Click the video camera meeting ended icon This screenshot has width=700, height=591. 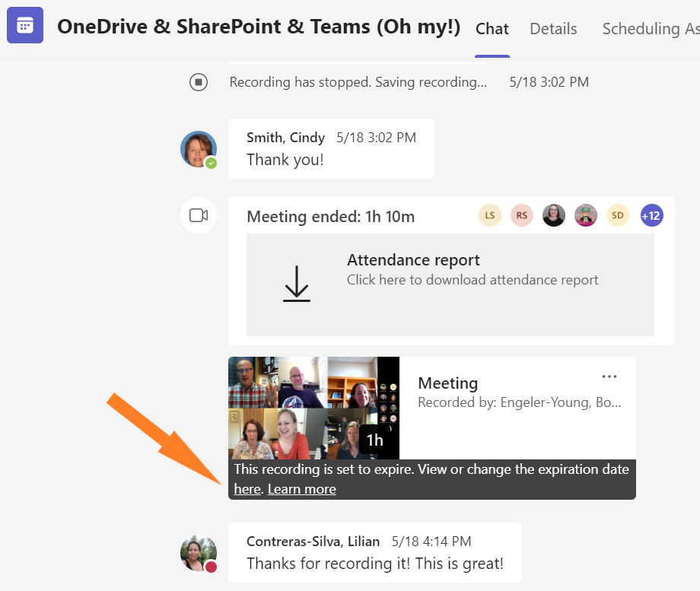click(199, 215)
